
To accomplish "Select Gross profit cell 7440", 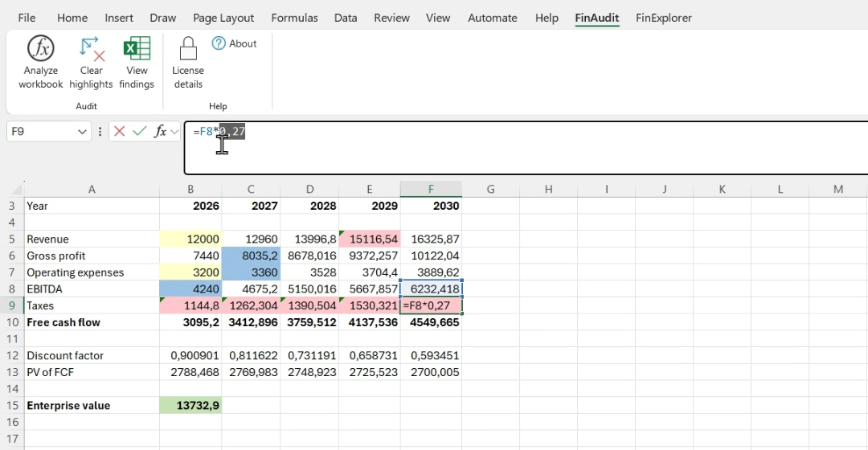I will tap(190, 256).
